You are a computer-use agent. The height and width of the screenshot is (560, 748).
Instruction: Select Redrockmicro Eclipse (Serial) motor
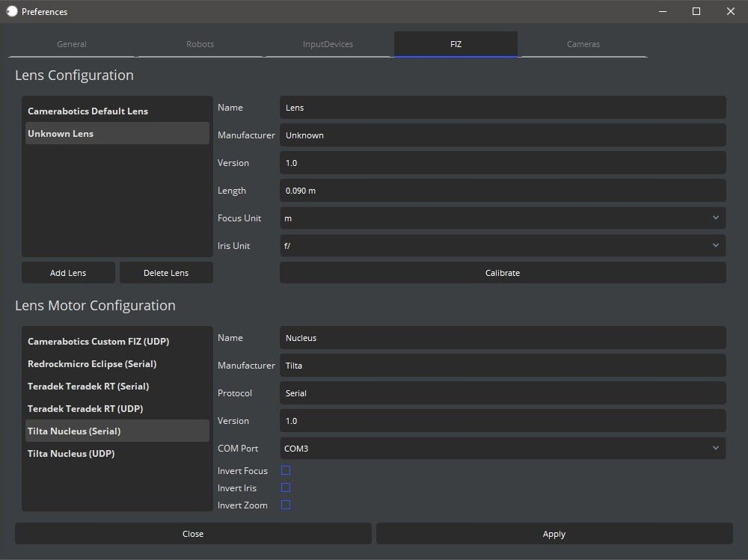pos(117,363)
